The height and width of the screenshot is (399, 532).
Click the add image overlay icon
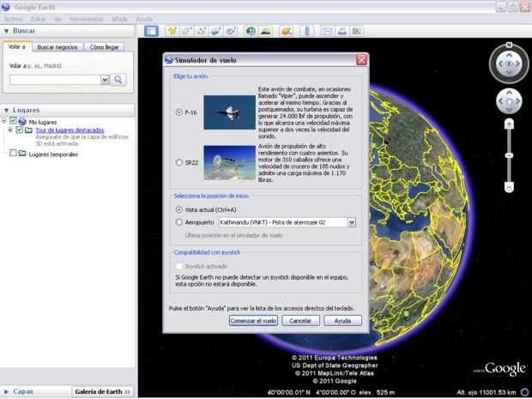point(216,31)
